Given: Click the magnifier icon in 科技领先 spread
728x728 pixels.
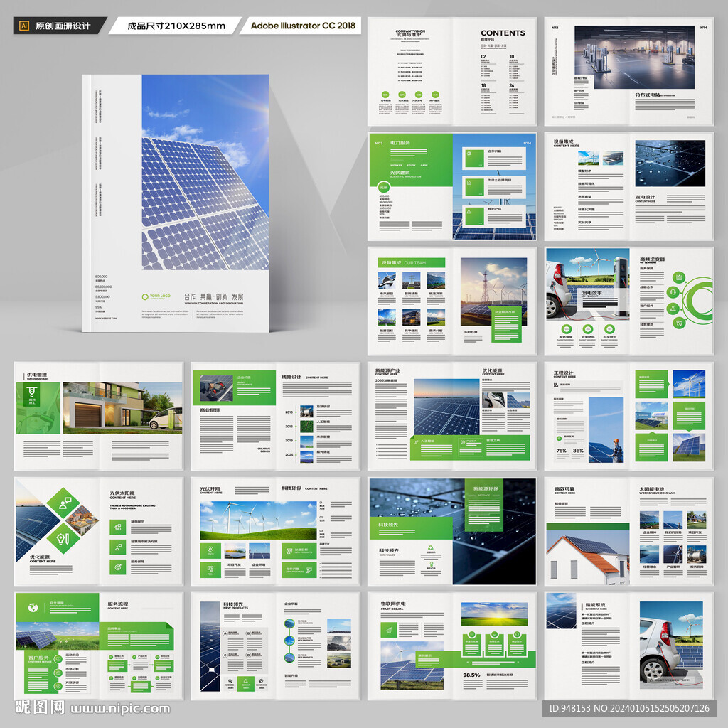Looking at the screenshot, I should click(x=230, y=682).
